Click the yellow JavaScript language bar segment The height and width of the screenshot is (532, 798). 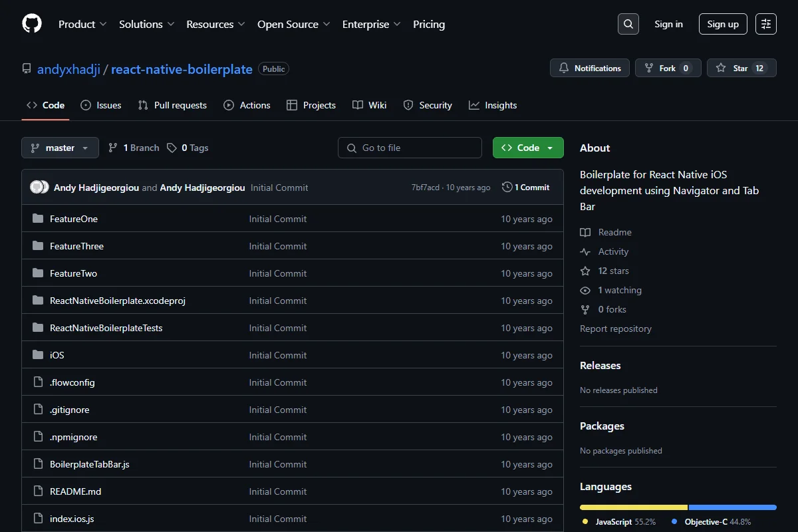(634, 507)
